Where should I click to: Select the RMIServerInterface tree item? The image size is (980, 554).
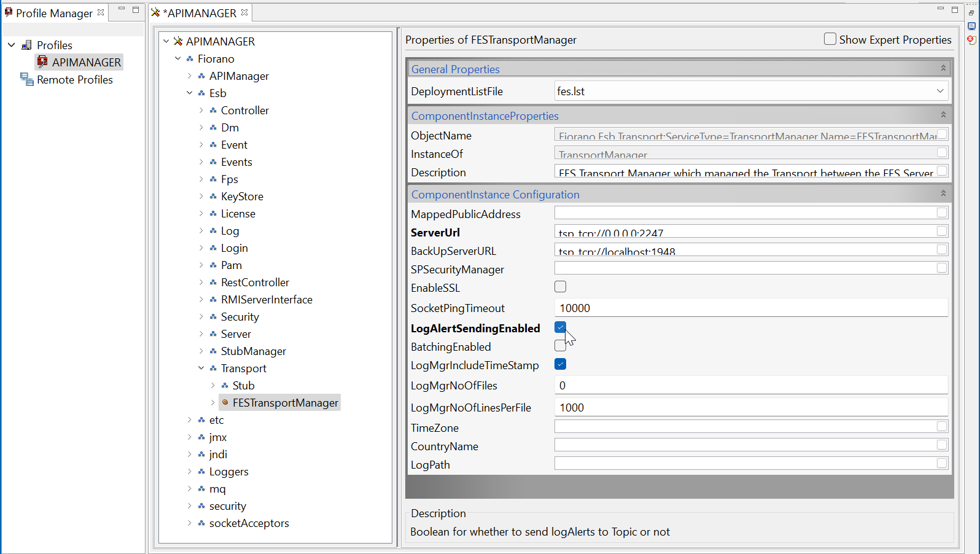click(266, 300)
